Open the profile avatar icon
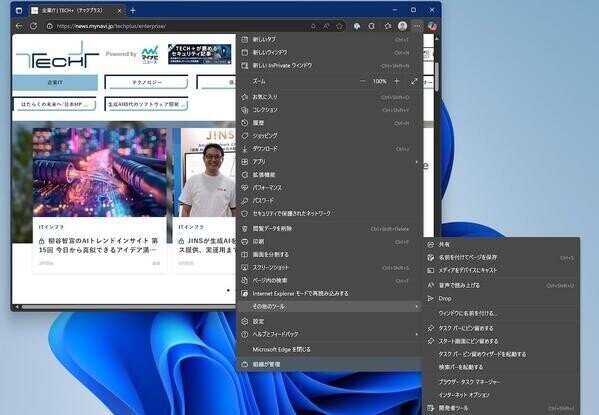 [x=402, y=26]
